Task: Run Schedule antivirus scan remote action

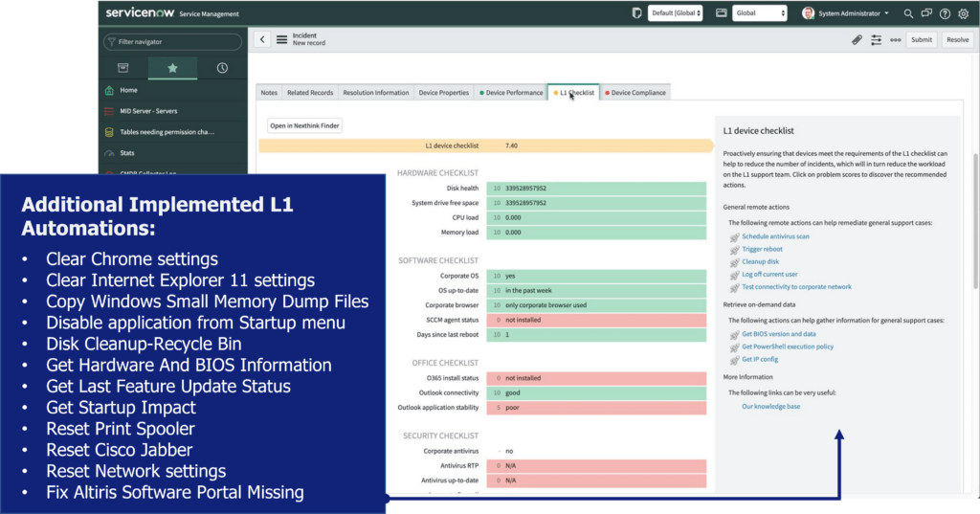Action: (775, 236)
